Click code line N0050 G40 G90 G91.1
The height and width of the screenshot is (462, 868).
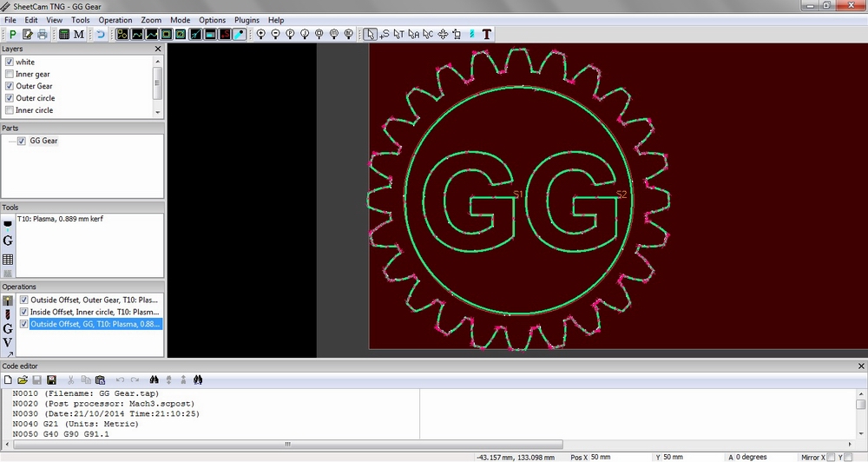[x=61, y=433]
